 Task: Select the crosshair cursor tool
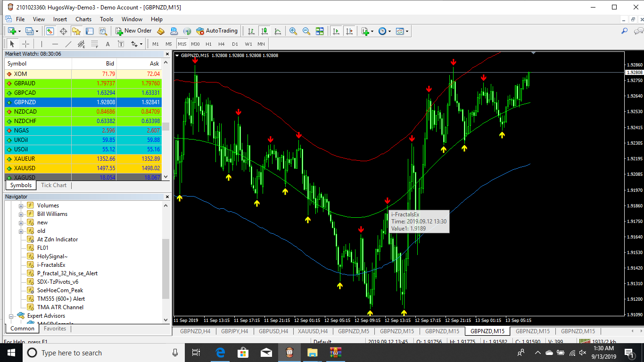click(26, 44)
